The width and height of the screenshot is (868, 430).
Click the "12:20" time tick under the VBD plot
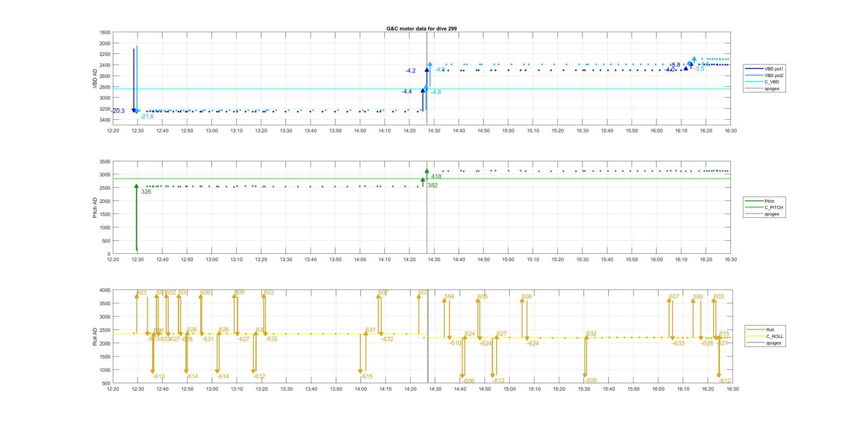113,130
